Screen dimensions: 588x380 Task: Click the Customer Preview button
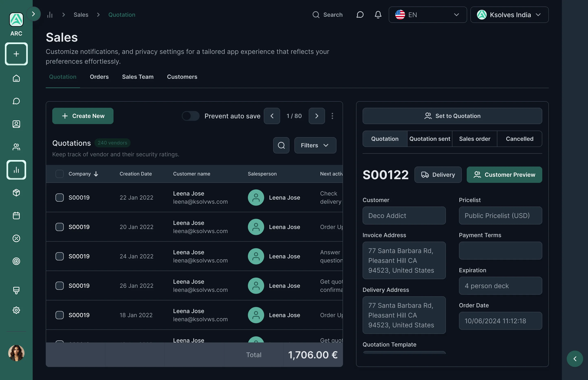(x=504, y=175)
